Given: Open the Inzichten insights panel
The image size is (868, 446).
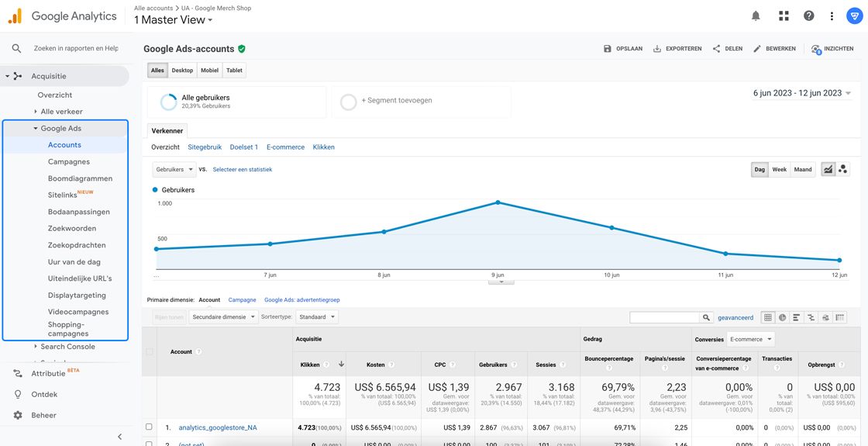Looking at the screenshot, I should click(x=832, y=49).
